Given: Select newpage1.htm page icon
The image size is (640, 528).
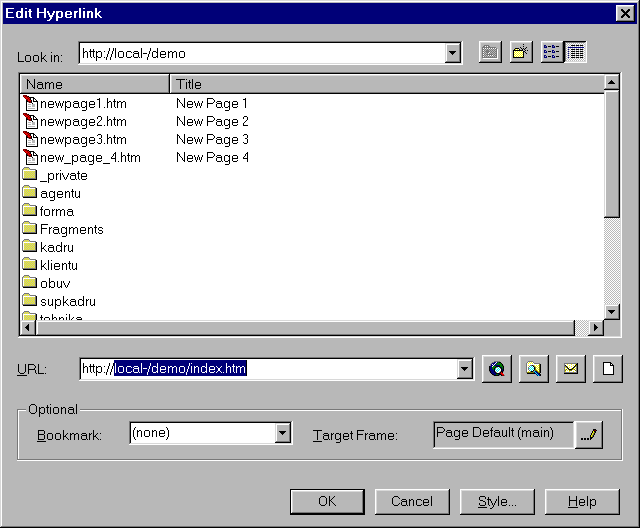Looking at the screenshot, I should point(30,103).
